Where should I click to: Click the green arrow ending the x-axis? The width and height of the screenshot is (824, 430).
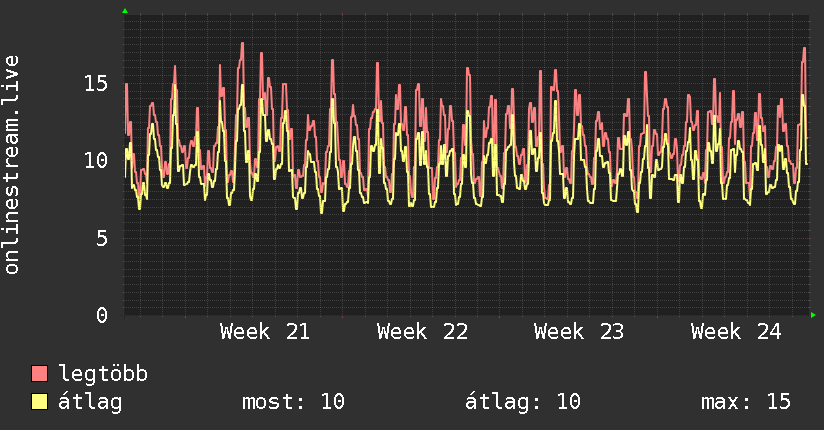(813, 315)
